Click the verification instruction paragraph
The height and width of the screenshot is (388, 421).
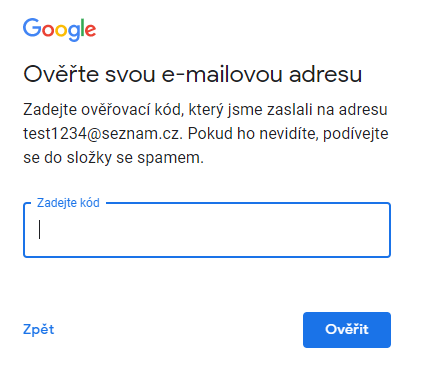[206, 134]
